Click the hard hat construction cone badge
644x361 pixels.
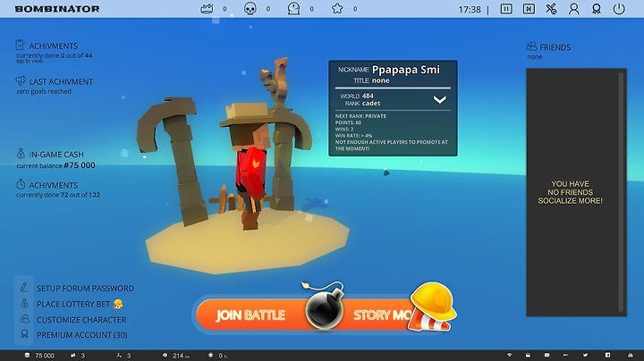(x=432, y=306)
